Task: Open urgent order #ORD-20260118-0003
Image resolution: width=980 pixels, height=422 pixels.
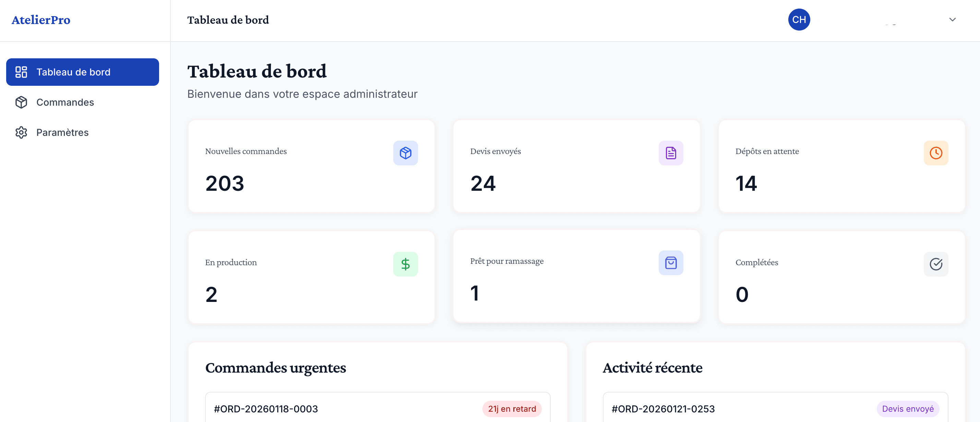Action: tap(265, 409)
